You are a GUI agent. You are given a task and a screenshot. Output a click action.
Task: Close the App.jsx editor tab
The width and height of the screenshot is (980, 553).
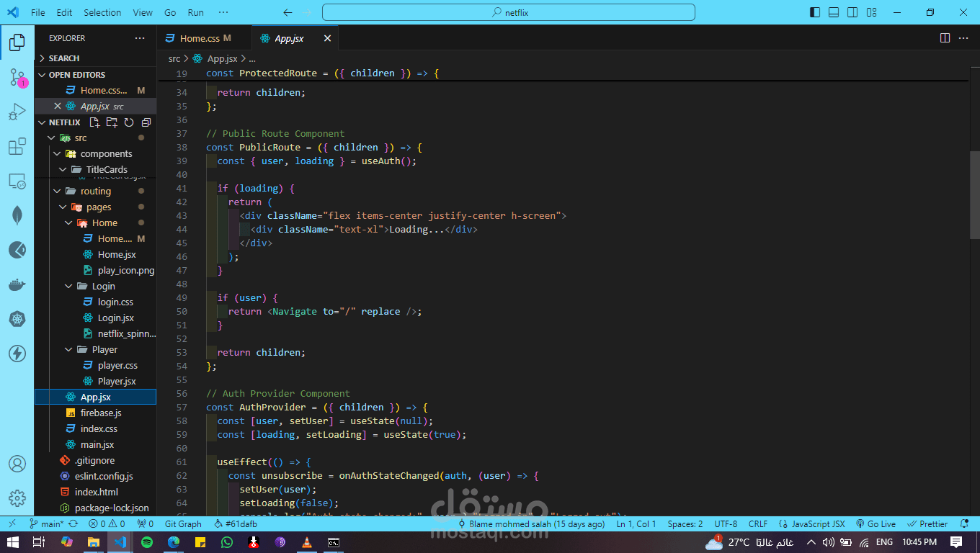[327, 38]
